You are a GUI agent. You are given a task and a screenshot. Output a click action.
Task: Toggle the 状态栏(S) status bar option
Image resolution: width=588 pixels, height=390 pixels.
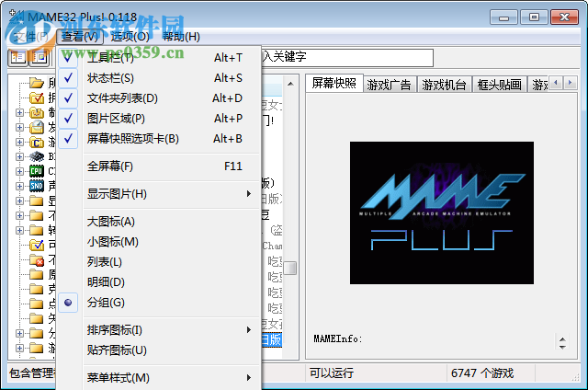pos(159,77)
